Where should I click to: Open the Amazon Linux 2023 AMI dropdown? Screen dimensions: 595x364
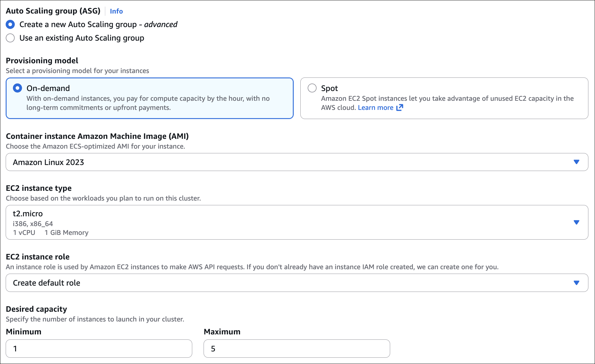pyautogui.click(x=284, y=162)
